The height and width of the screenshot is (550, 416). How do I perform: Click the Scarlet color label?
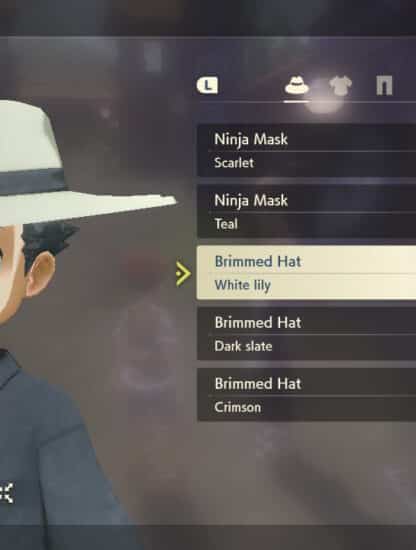point(234,163)
